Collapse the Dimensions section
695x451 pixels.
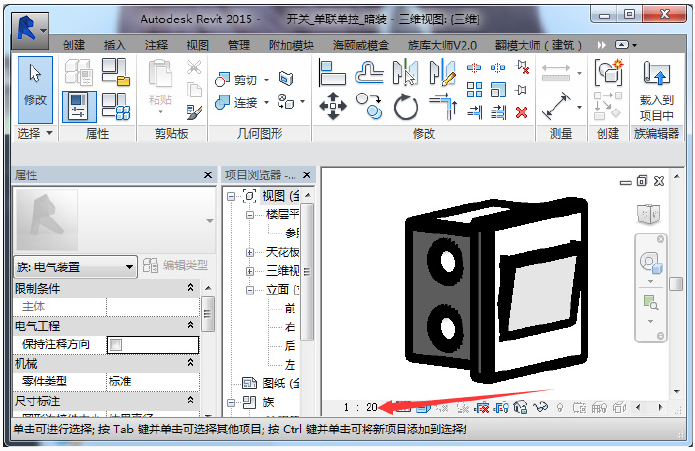(191, 400)
